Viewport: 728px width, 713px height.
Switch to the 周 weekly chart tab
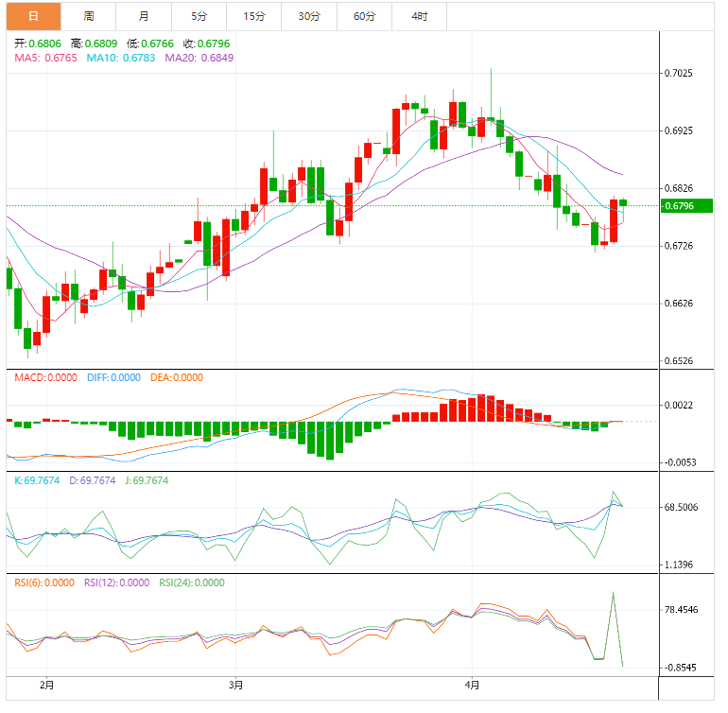point(88,16)
